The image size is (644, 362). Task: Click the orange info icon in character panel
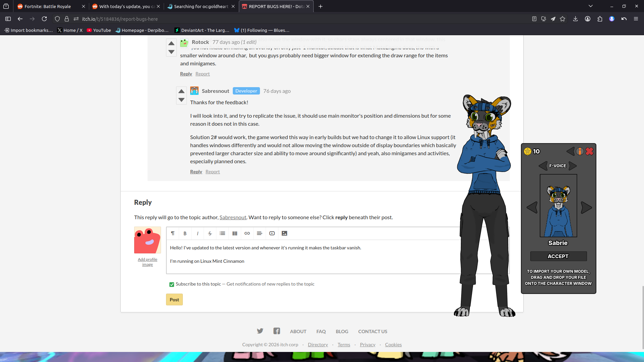(580, 152)
